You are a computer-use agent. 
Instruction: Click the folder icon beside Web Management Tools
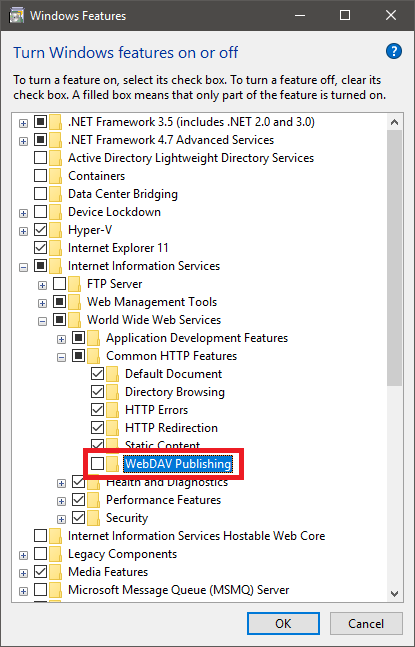(74, 302)
